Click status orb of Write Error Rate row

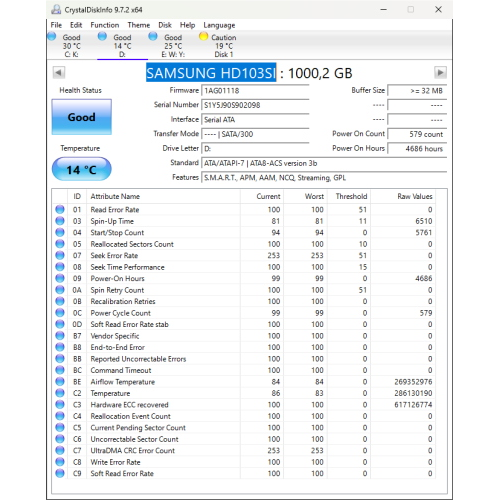[x=60, y=462]
